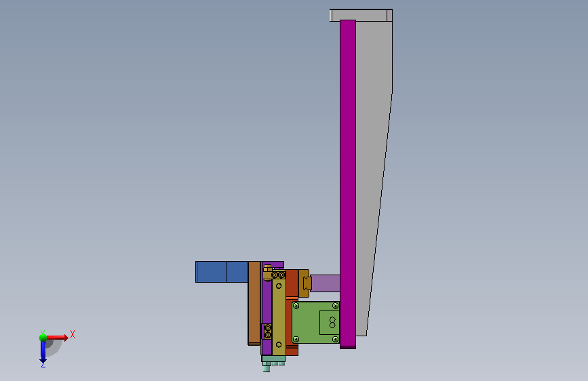Click the green Y axis origin ball
588x381 pixels.
[43, 338]
